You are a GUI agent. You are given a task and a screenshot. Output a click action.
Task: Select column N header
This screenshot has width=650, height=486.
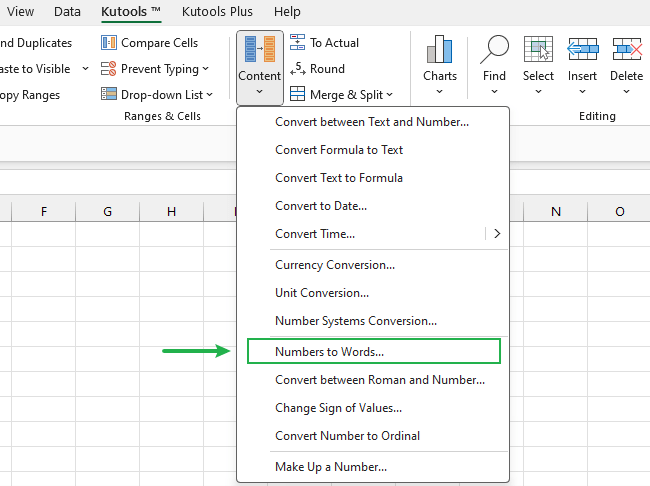coord(556,211)
